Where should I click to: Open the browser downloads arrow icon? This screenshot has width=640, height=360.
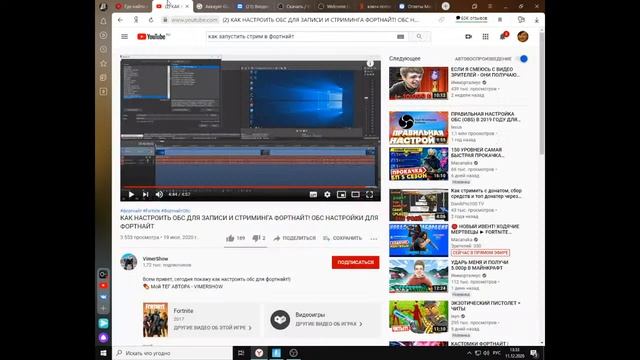coord(536,20)
